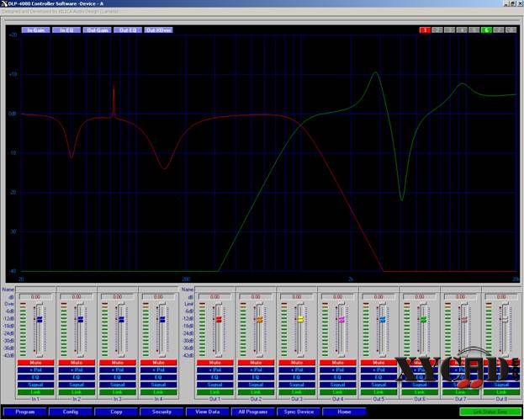Screen dimensions: 524x420
Task: Open EQ settings for In 1
Action: click(x=36, y=377)
